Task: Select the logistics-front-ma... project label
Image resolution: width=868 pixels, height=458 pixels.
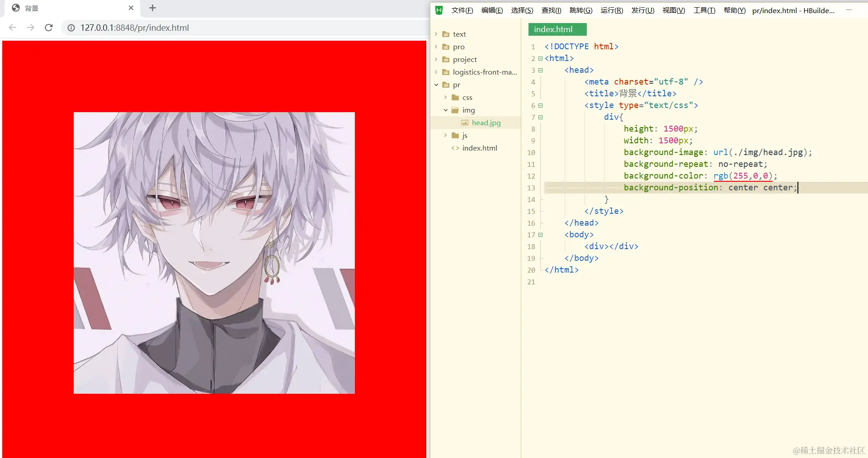Action: point(485,72)
